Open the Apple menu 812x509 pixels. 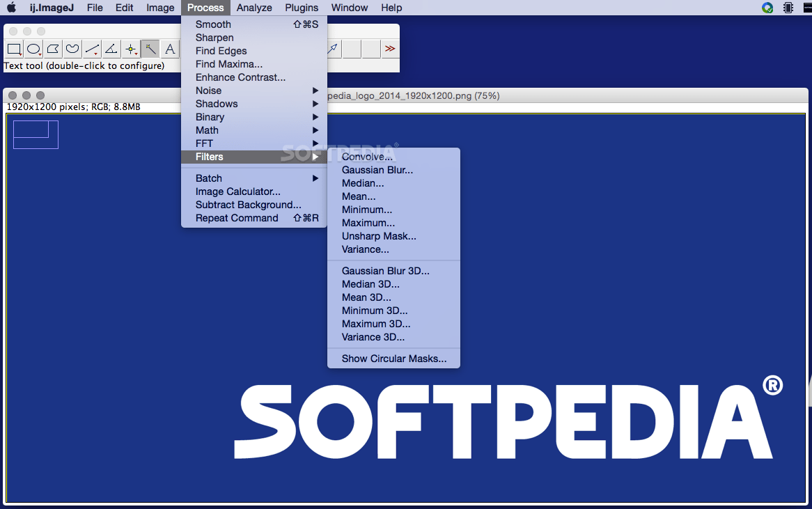pos(11,7)
